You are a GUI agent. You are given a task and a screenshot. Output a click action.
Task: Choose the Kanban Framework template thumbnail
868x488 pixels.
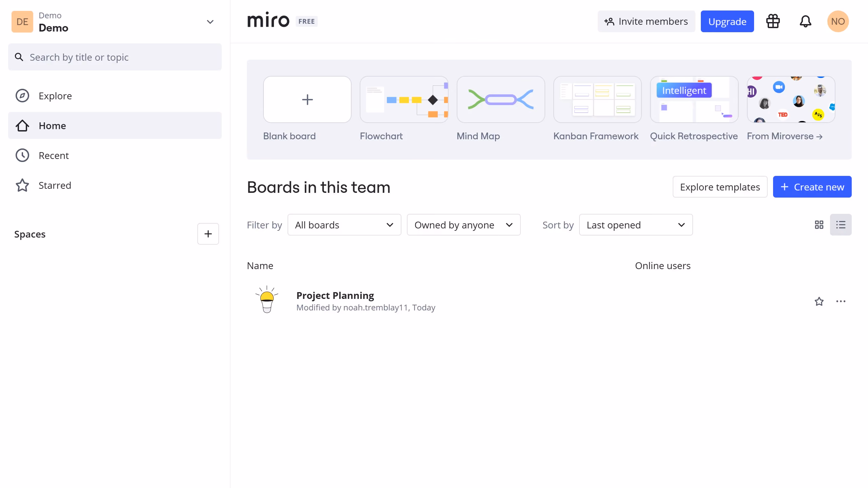pos(597,99)
